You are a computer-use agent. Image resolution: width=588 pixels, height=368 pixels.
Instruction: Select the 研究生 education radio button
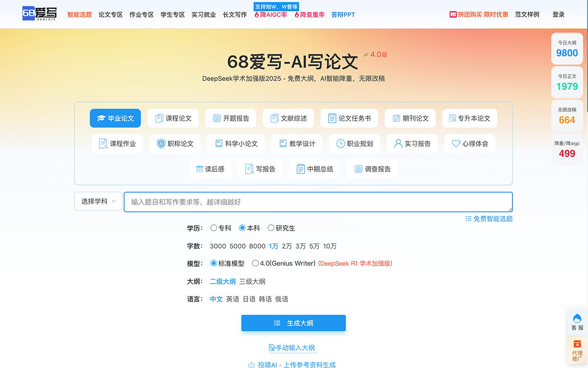pos(271,228)
